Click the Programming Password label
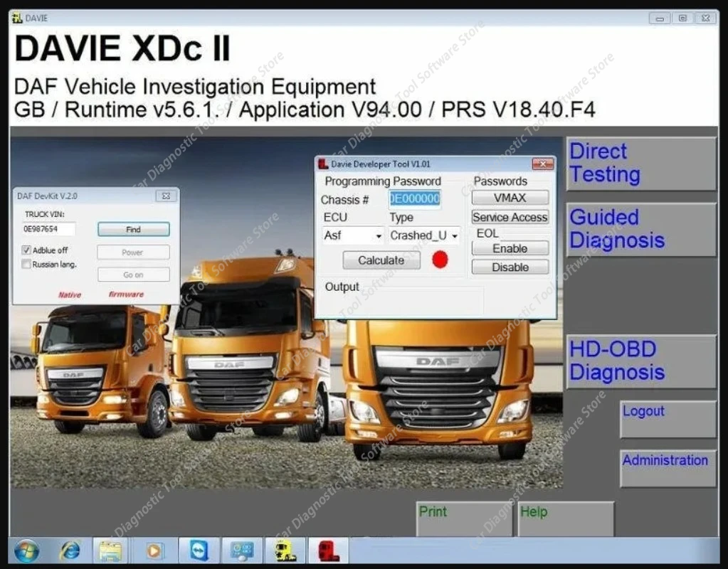This screenshot has width=728, height=569. click(383, 181)
